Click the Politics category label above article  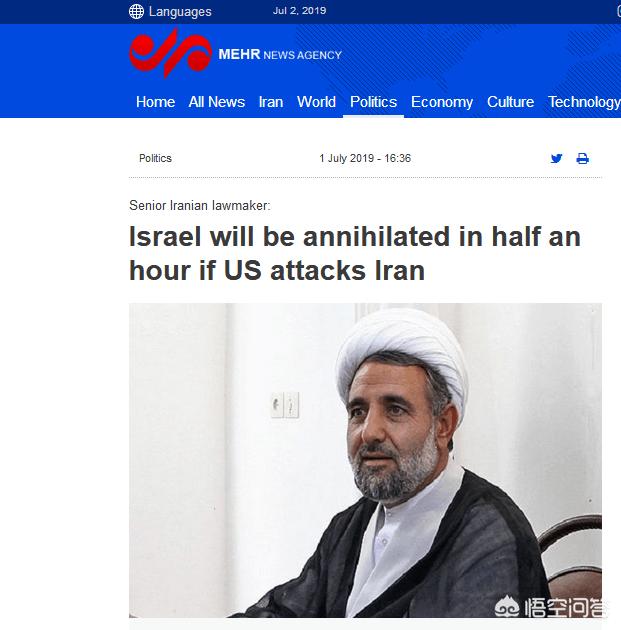click(x=155, y=158)
